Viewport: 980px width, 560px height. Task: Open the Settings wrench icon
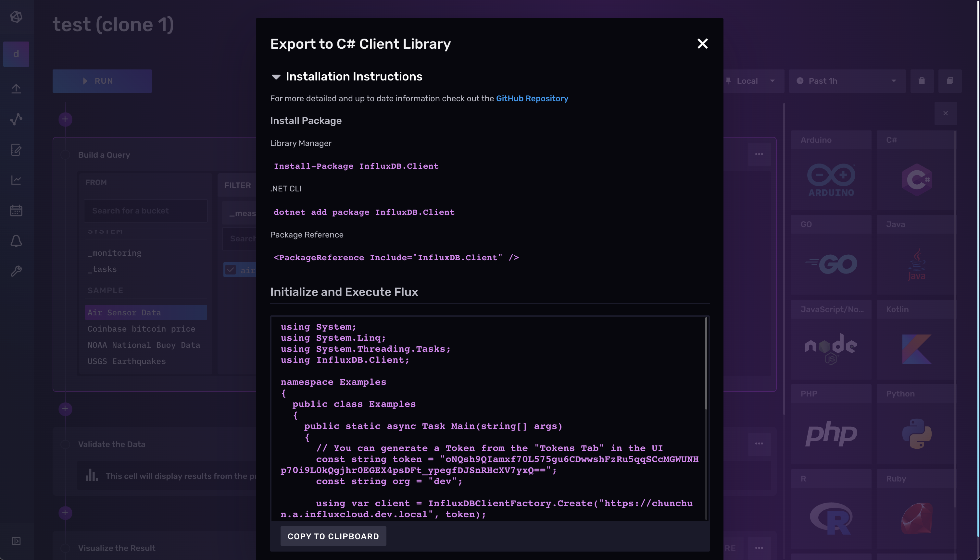[x=16, y=271]
